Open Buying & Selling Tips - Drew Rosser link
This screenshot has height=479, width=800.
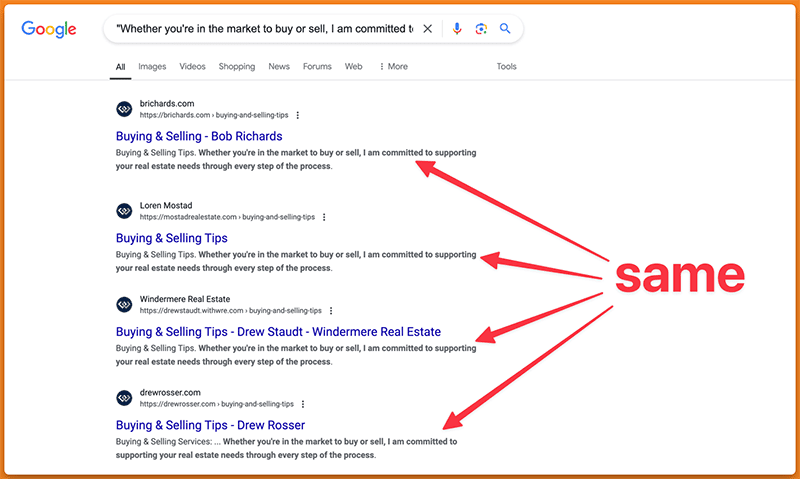point(210,425)
